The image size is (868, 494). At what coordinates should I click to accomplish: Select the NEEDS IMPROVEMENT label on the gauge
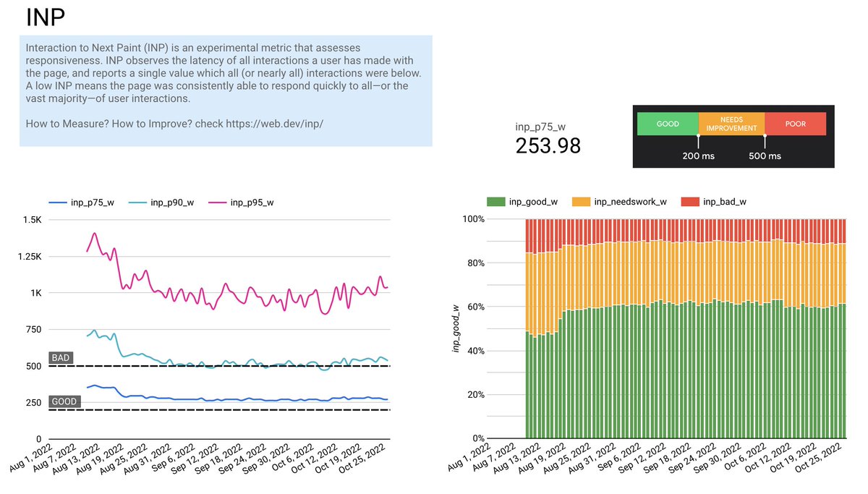(731, 124)
